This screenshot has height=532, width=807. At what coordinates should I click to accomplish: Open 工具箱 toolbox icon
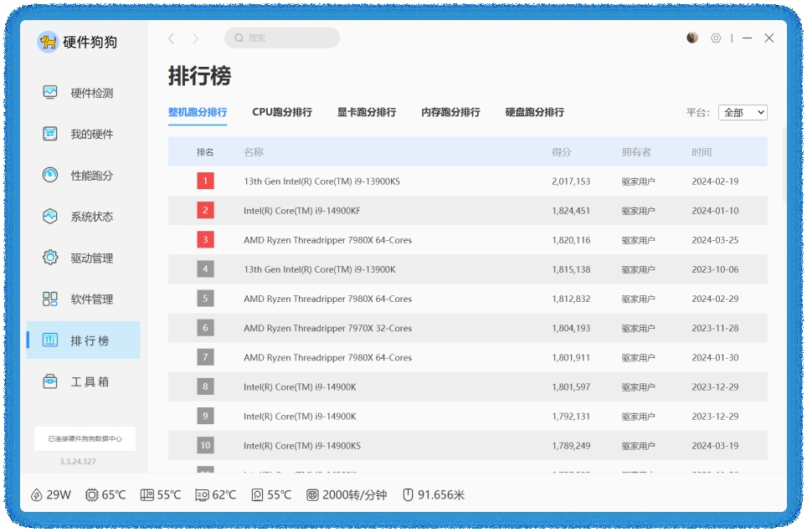[50, 381]
